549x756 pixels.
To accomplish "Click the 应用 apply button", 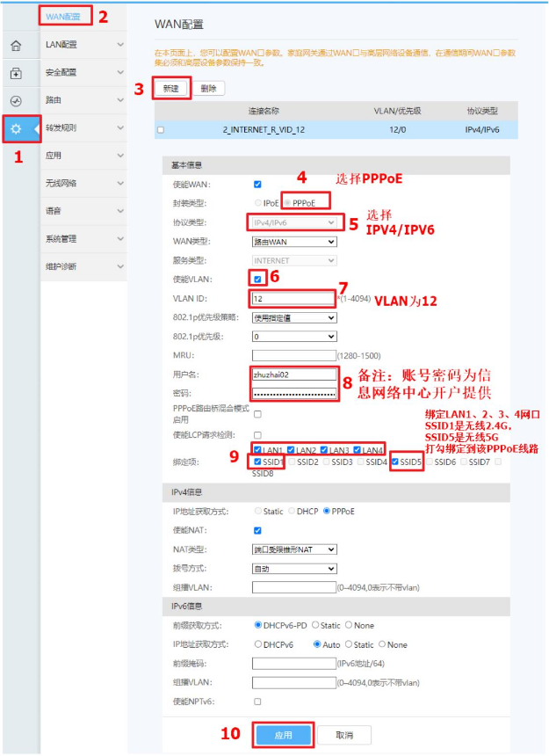I will click(282, 734).
